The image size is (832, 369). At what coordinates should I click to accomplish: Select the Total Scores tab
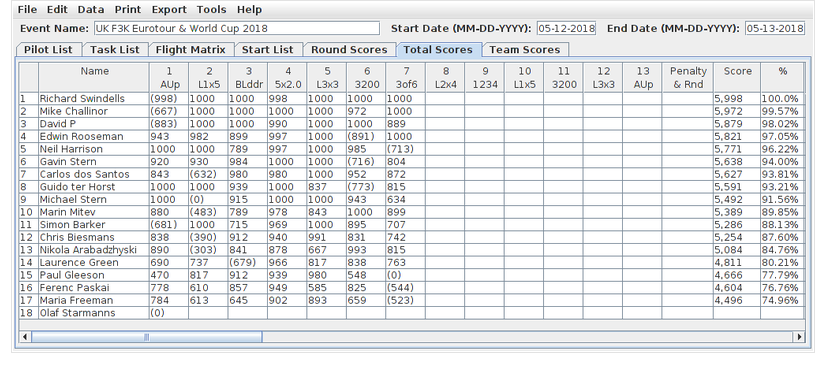[x=438, y=49]
